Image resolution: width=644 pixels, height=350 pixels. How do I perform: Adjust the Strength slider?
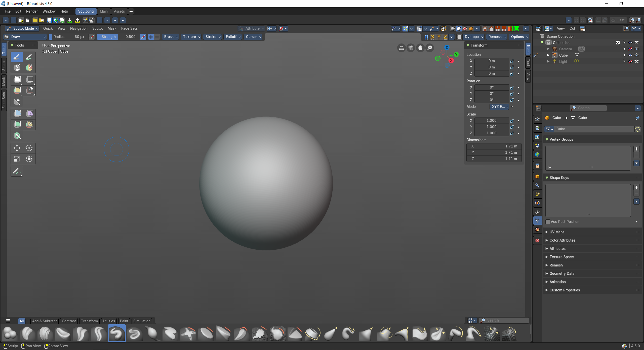pos(118,37)
